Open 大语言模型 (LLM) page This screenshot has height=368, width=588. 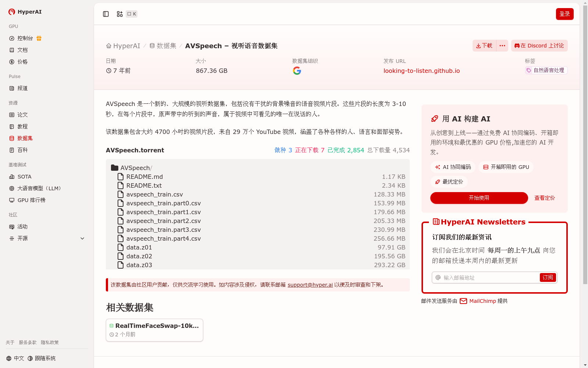(x=35, y=188)
